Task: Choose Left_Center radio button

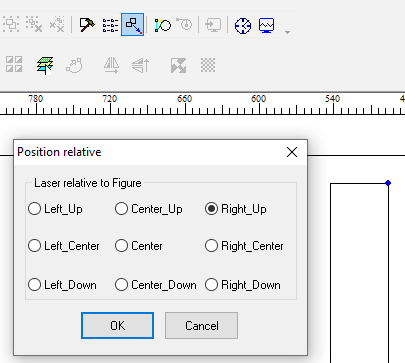Action: pos(64,246)
